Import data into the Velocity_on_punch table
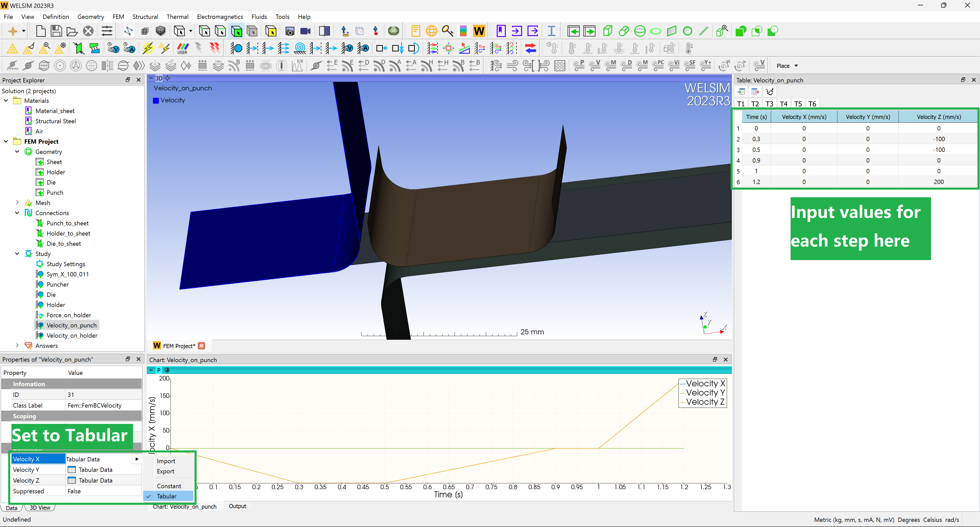Viewport: 980px width, 527px height. pos(741,91)
